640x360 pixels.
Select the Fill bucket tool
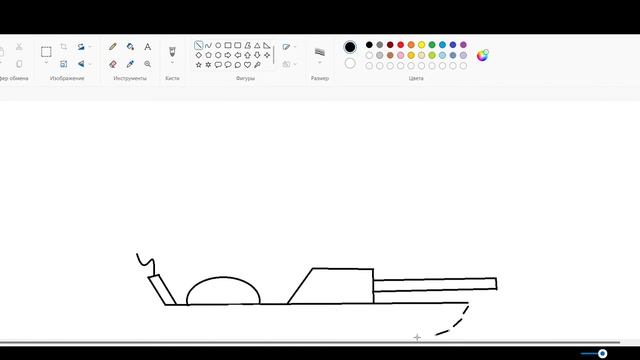tap(130, 47)
